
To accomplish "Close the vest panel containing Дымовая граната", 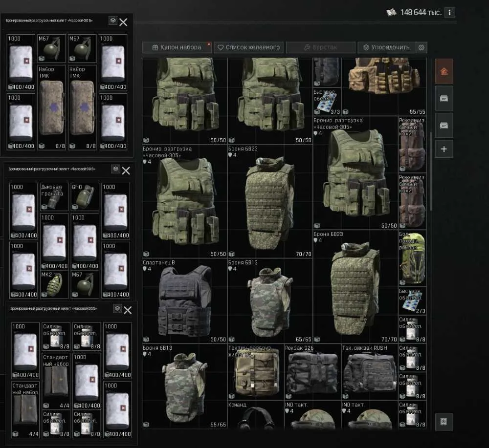I will pyautogui.click(x=126, y=171).
